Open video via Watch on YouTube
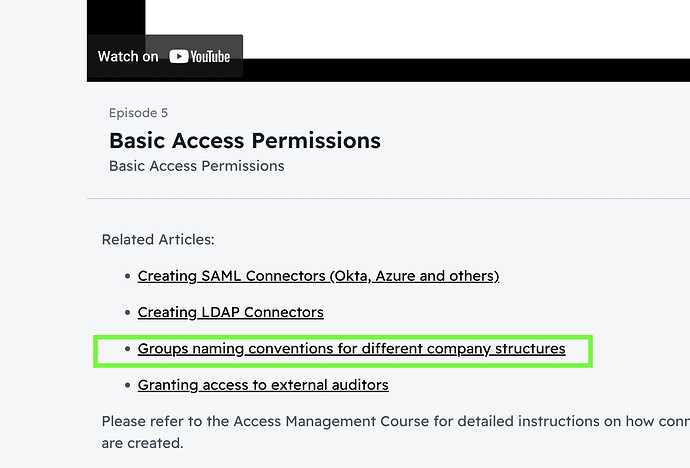Viewport: 690px width, 468px height. point(165,56)
